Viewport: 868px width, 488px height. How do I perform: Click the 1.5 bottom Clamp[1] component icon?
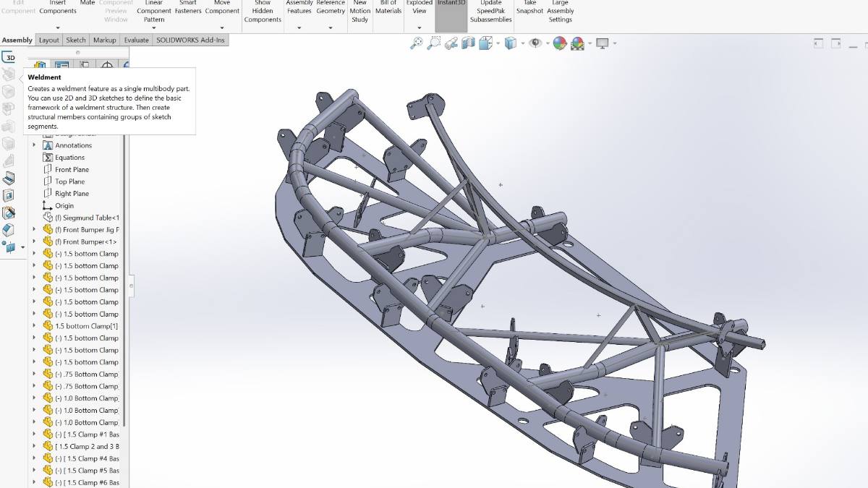48,326
